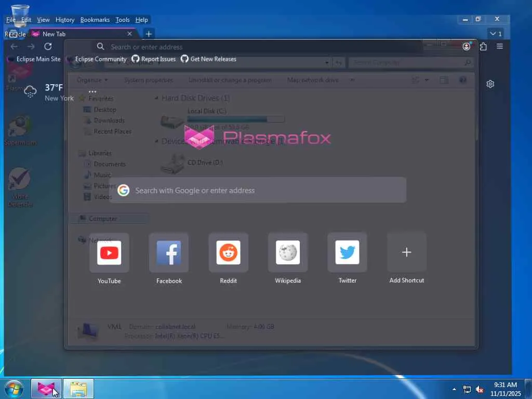This screenshot has width=532, height=399.
Task: Open the Explorer address bar history dropdown
Action: click(x=327, y=63)
